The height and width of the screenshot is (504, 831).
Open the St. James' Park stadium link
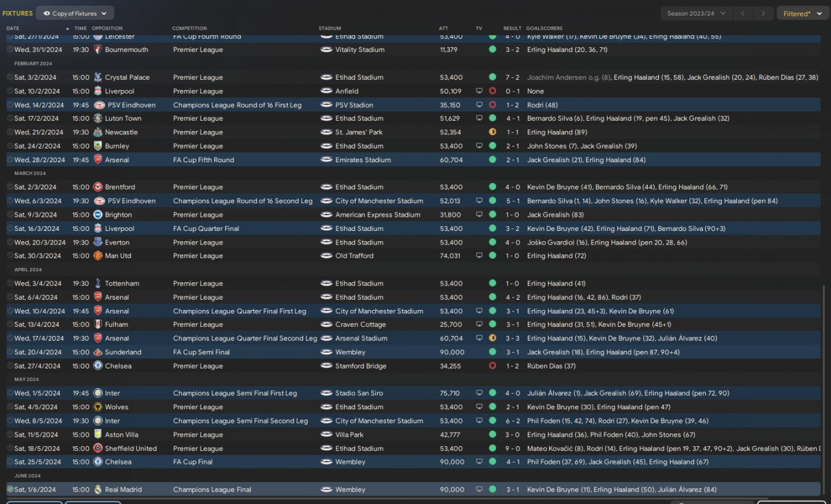pos(359,132)
